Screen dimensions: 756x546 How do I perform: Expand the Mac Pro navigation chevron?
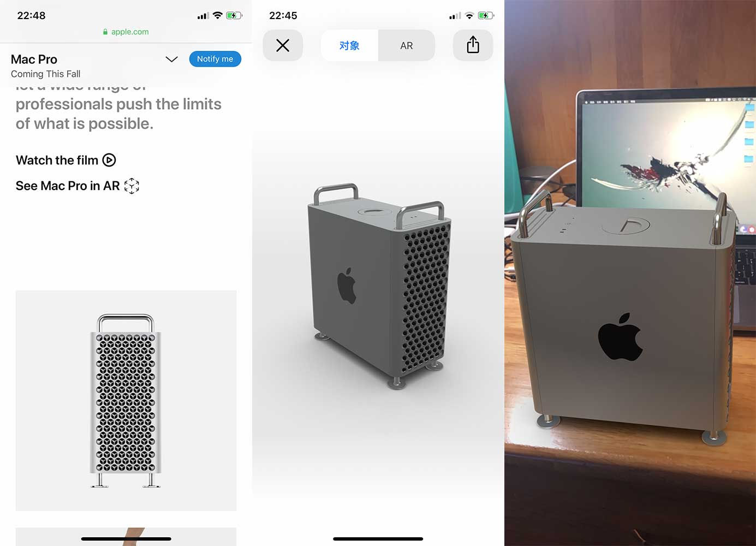pyautogui.click(x=171, y=59)
